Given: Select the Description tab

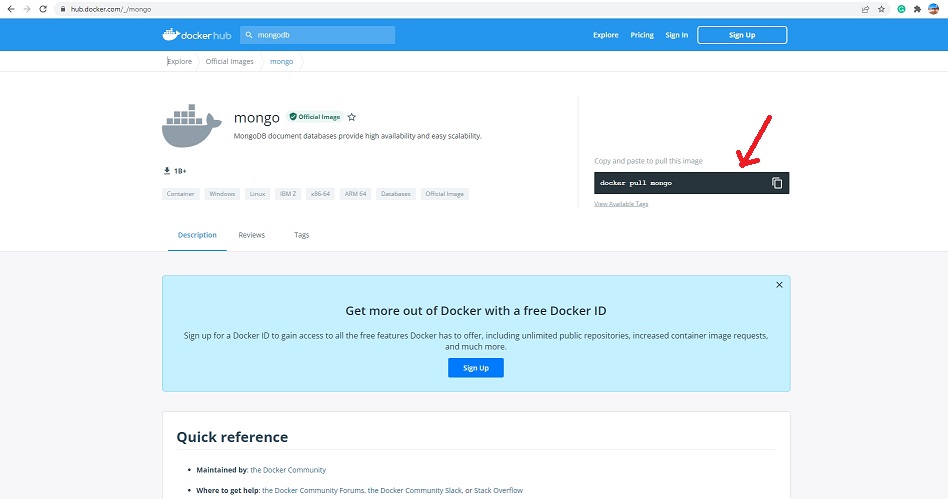Looking at the screenshot, I should point(197,235).
